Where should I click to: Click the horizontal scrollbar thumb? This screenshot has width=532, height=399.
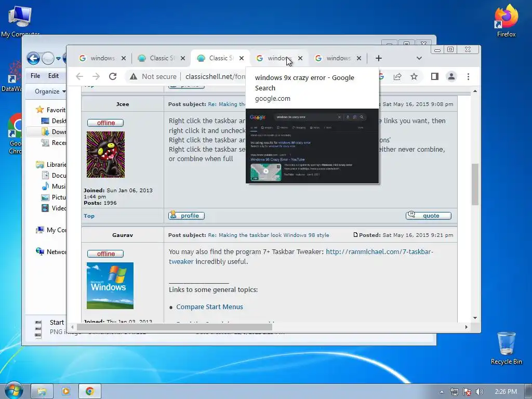(x=175, y=327)
